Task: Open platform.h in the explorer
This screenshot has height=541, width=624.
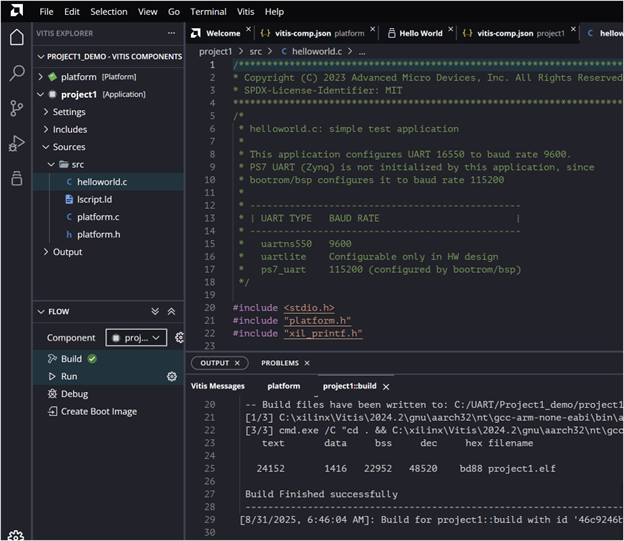Action: 98,234
